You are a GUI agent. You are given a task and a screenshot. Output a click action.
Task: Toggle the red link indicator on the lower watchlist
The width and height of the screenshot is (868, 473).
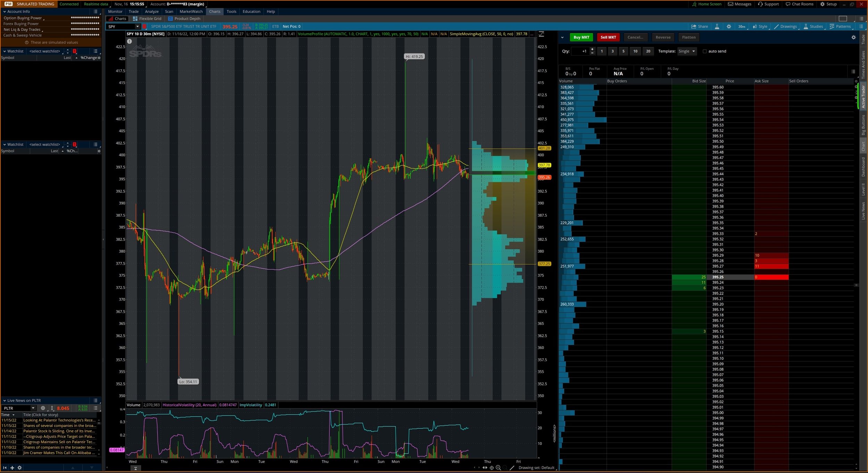(75, 144)
